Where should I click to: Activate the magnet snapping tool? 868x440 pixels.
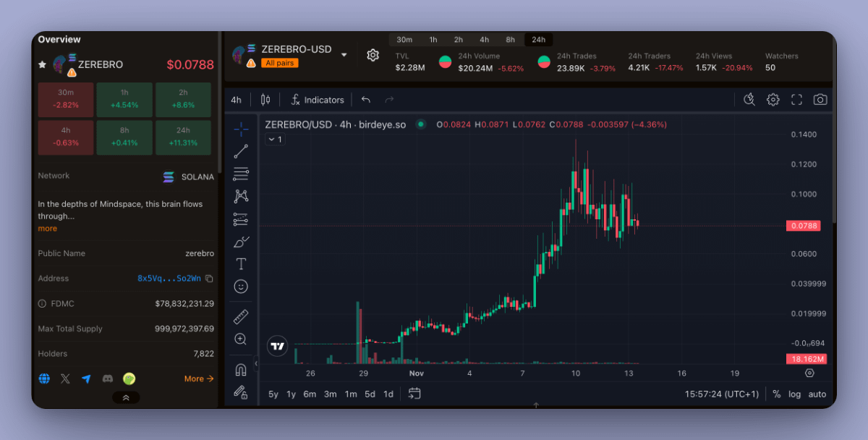coord(241,369)
